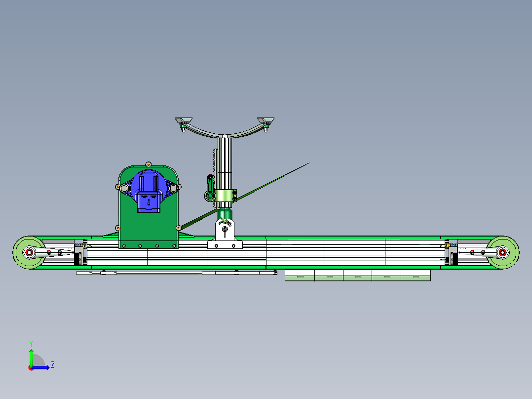Screen dimensions: 532x399
Task: Click the blue motor mounted in the green housing
Action: coord(148,193)
